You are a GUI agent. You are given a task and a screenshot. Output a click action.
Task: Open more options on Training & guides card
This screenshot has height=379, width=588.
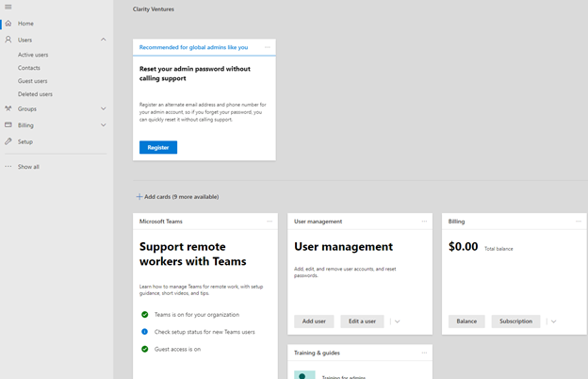424,353
